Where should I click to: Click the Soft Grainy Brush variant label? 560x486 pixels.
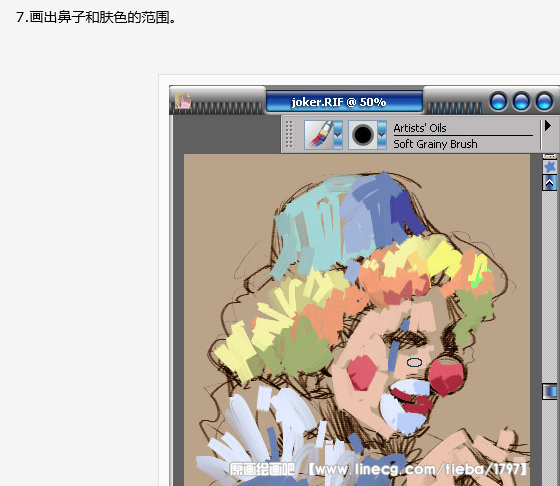435,144
